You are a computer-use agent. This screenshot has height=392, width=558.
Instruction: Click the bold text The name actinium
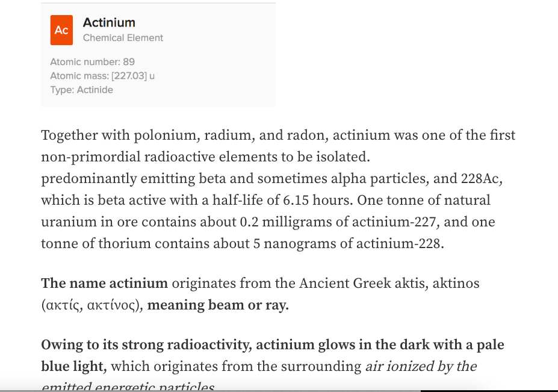[105, 284]
